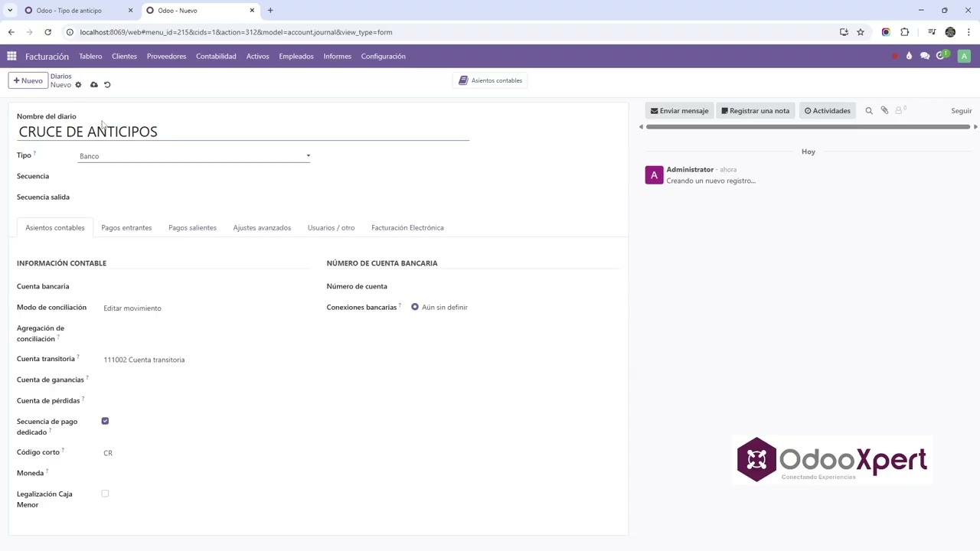Open a new browser tab with plus
The height and width of the screenshot is (551, 980).
pyautogui.click(x=270, y=10)
